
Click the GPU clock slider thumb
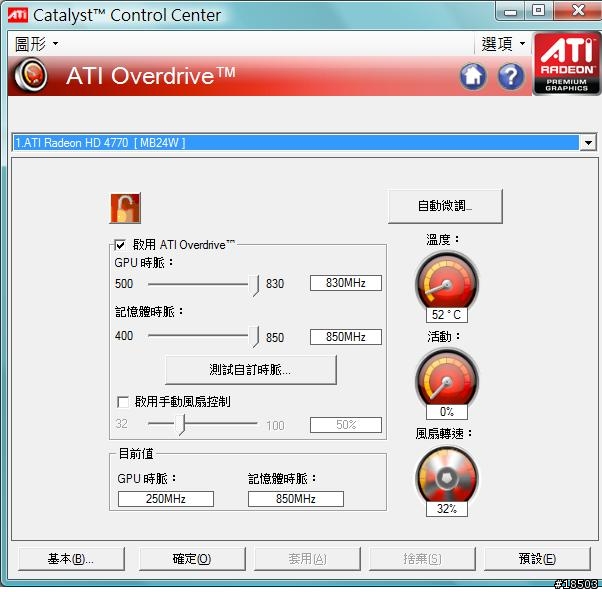(x=254, y=286)
